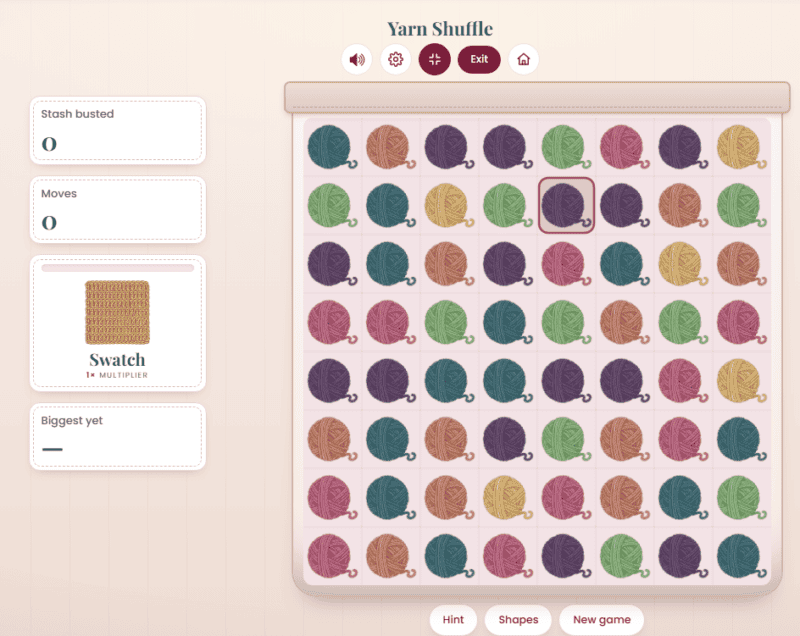Select the teal yarn ball in the top row
The width and height of the screenshot is (800, 636).
point(332,147)
